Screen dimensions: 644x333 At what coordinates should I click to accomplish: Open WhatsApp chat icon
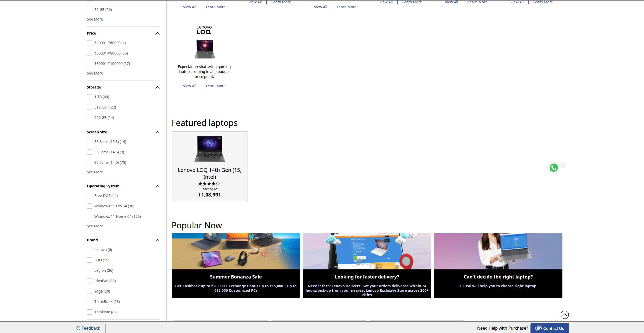(554, 168)
